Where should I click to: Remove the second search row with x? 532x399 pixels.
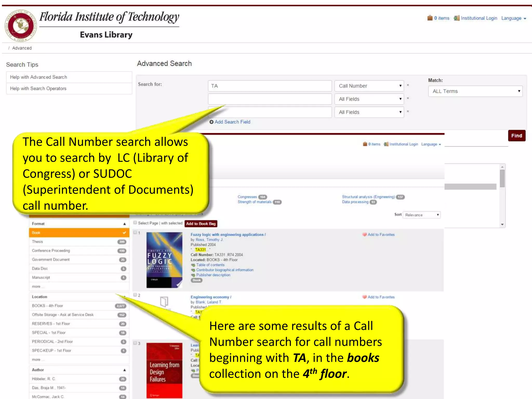[408, 98]
